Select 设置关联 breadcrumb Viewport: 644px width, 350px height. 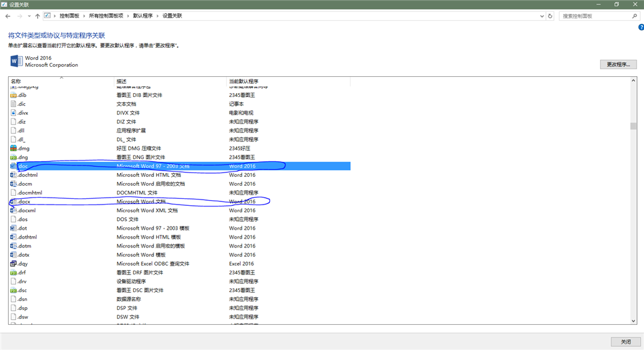pos(172,16)
